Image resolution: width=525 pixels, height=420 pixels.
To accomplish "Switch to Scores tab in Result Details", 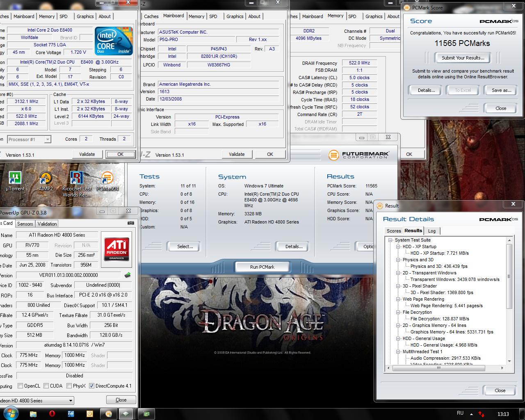I will click(394, 231).
